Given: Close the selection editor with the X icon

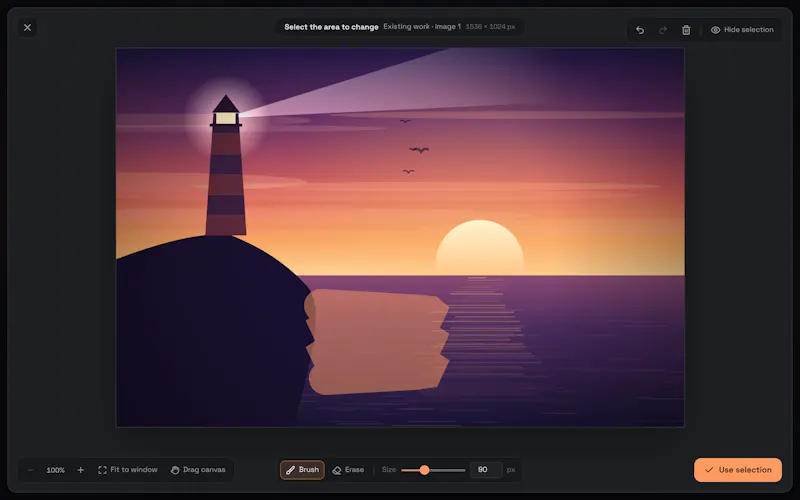Looking at the screenshot, I should pos(28,28).
